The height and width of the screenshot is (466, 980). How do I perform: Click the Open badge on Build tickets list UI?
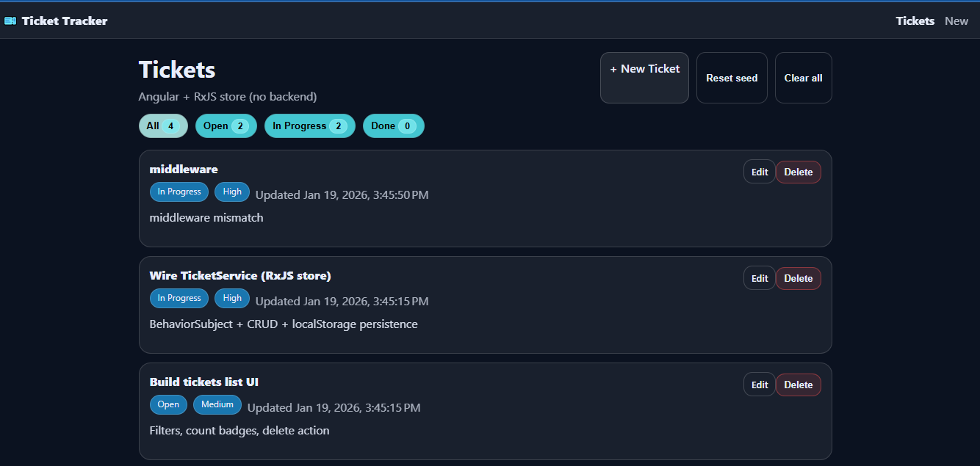coord(168,404)
